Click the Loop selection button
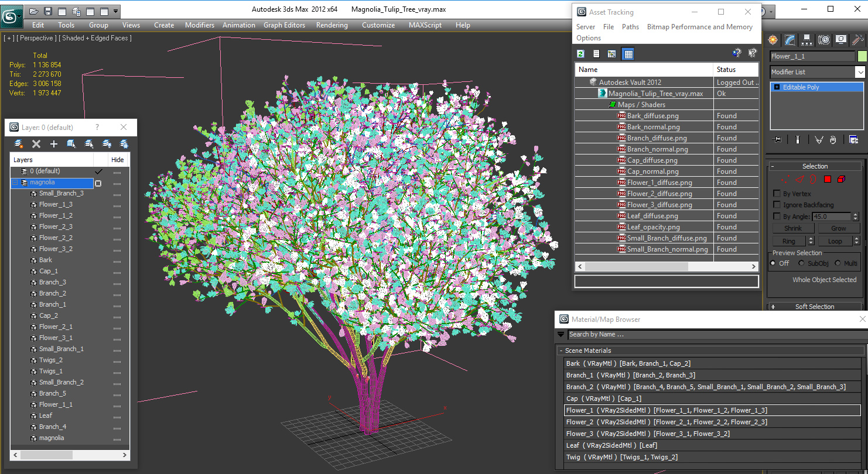868x474 pixels. point(835,241)
